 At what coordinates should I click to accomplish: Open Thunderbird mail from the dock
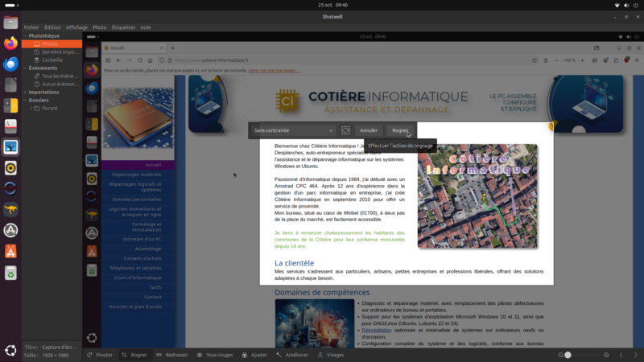coord(10,64)
